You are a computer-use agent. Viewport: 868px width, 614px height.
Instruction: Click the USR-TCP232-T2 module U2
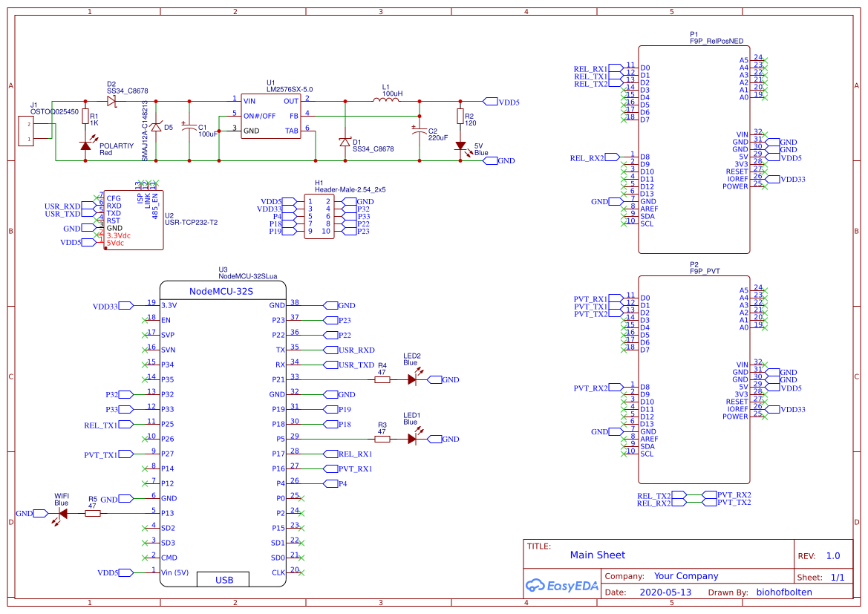tap(134, 219)
